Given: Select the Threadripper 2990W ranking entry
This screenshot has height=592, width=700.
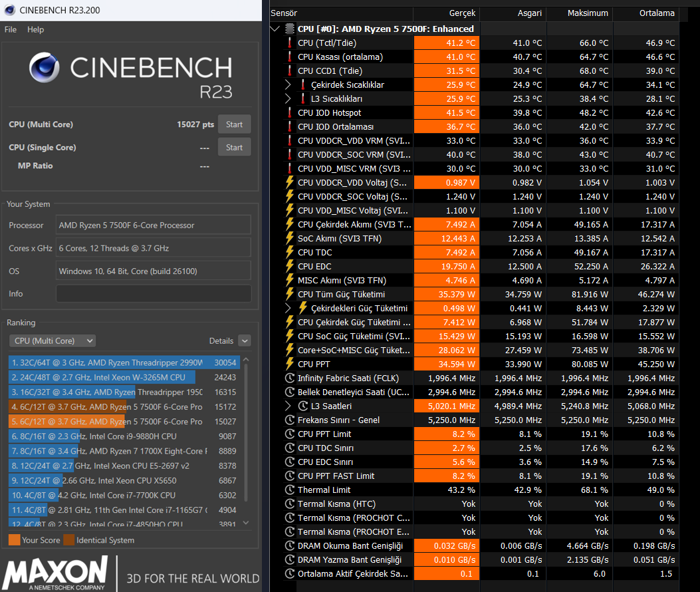Looking at the screenshot, I should [x=124, y=363].
